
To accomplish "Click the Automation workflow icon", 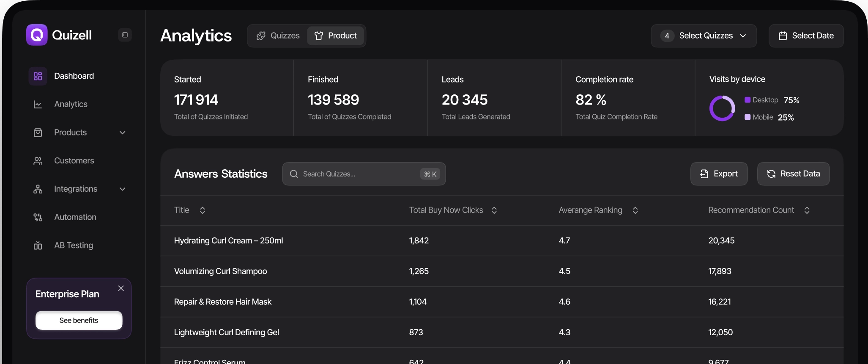I will pos(38,217).
